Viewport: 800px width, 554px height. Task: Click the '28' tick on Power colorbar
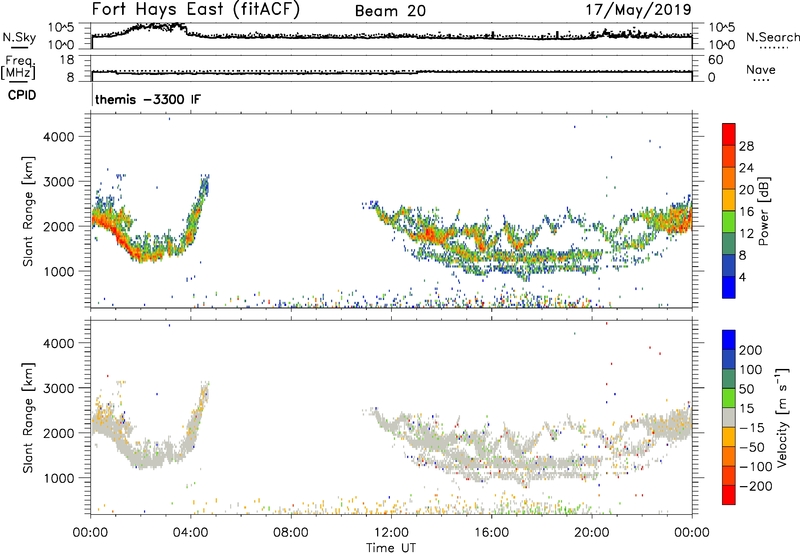point(746,146)
